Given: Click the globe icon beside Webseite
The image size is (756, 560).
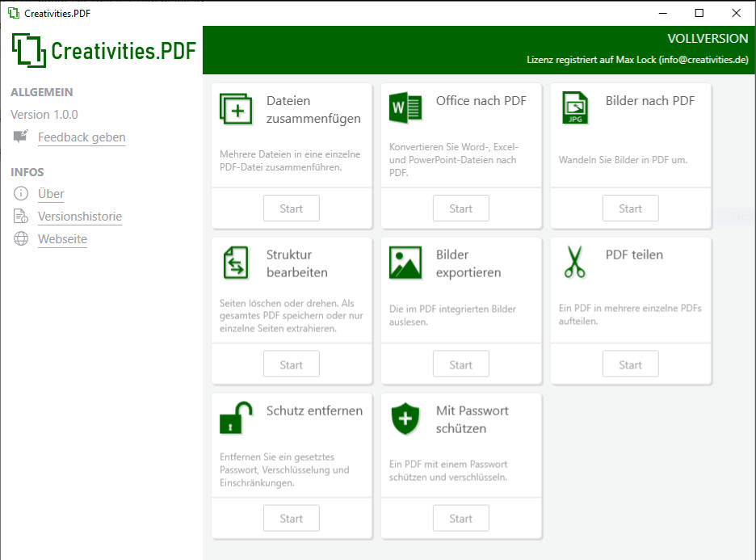Looking at the screenshot, I should (x=21, y=238).
